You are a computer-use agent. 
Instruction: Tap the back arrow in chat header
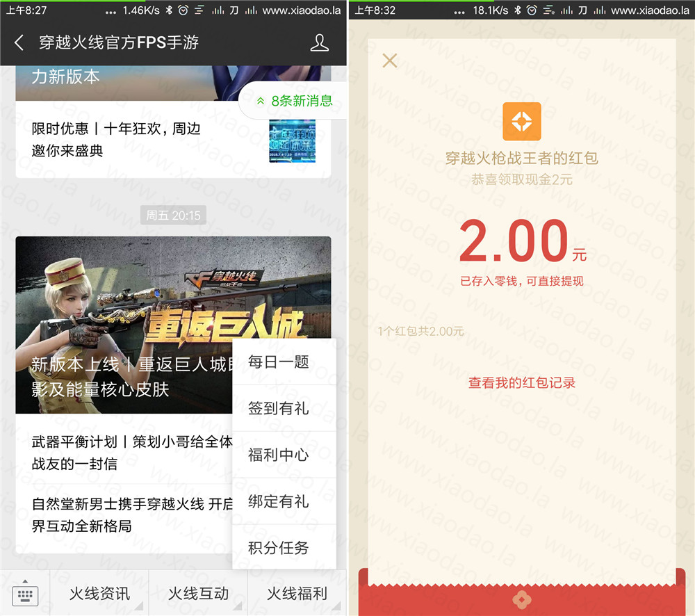pyautogui.click(x=19, y=42)
